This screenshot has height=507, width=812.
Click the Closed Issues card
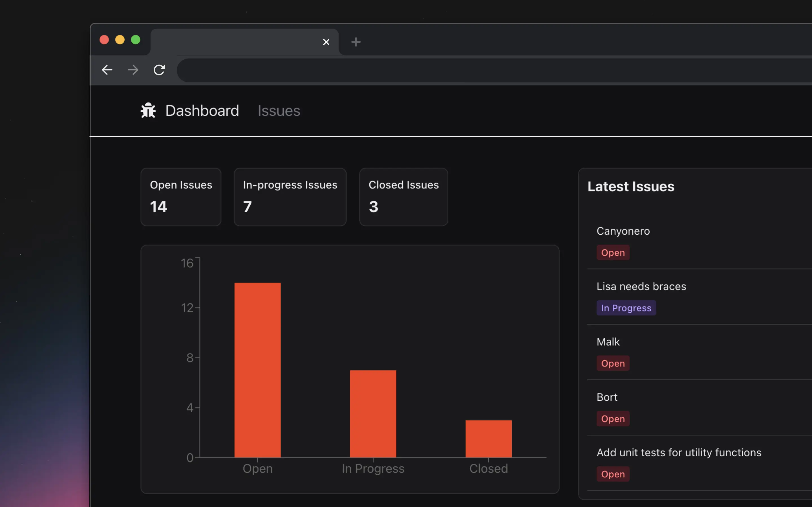pos(403,197)
